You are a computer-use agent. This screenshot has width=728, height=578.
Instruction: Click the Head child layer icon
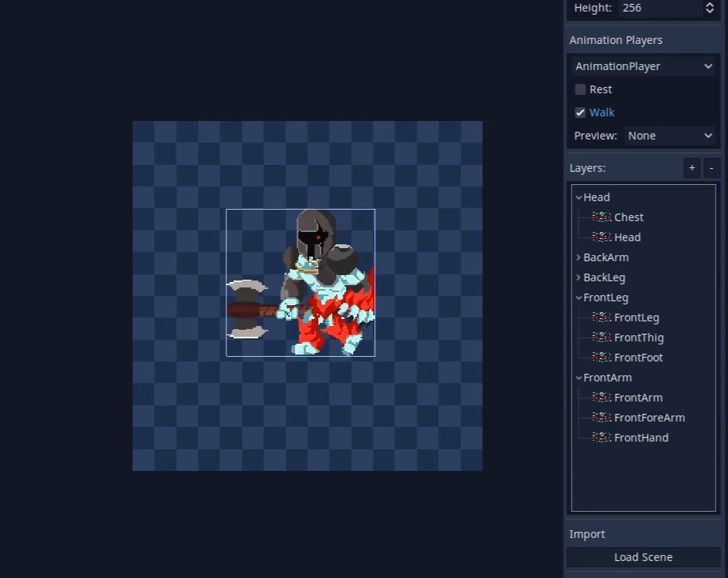pyautogui.click(x=602, y=237)
